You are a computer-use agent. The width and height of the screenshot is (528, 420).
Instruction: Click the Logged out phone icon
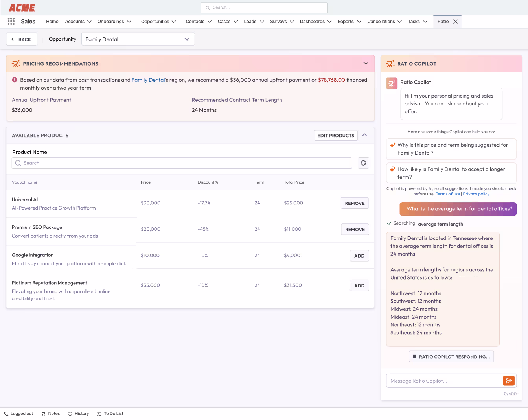6,414
